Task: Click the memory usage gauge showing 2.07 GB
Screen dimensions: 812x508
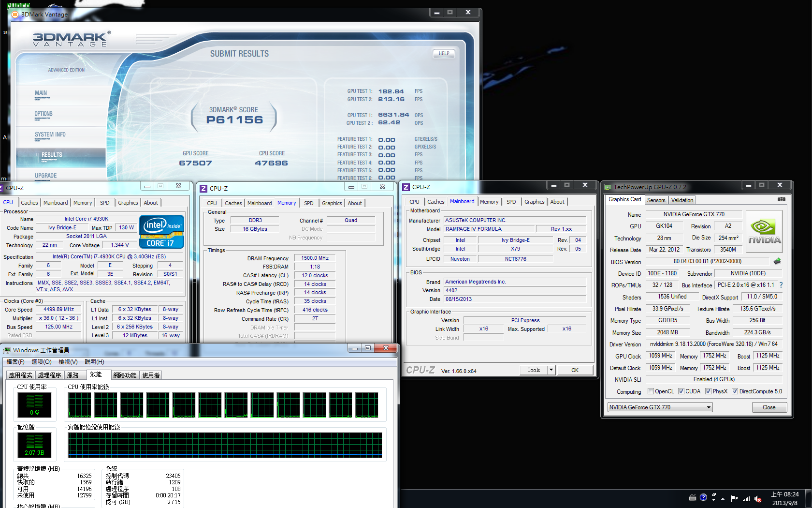Action: pos(34,445)
